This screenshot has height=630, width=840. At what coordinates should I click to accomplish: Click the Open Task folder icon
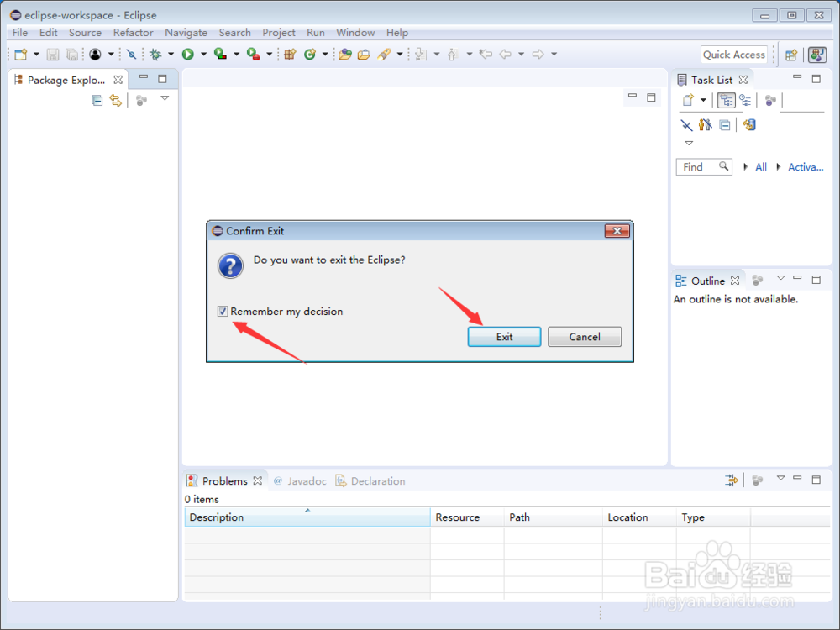point(364,54)
